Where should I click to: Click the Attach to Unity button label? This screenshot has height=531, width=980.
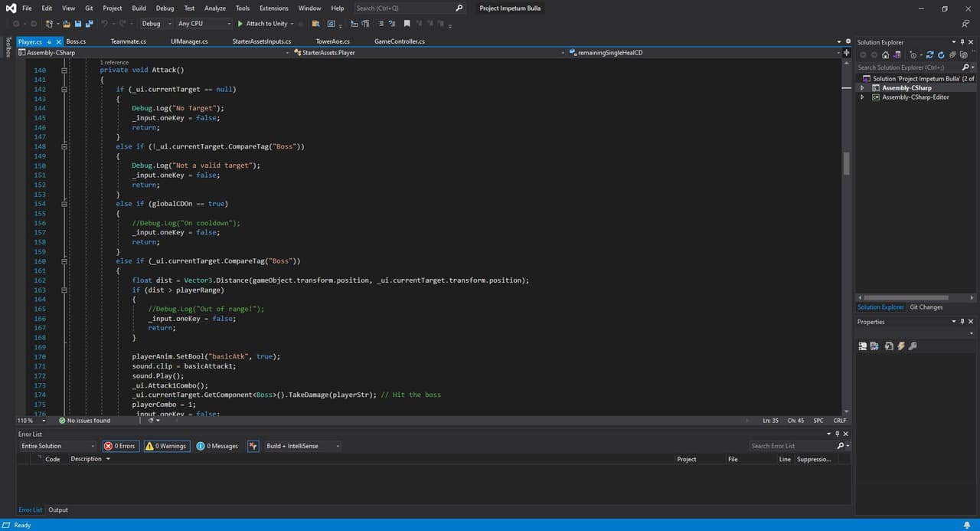[266, 24]
